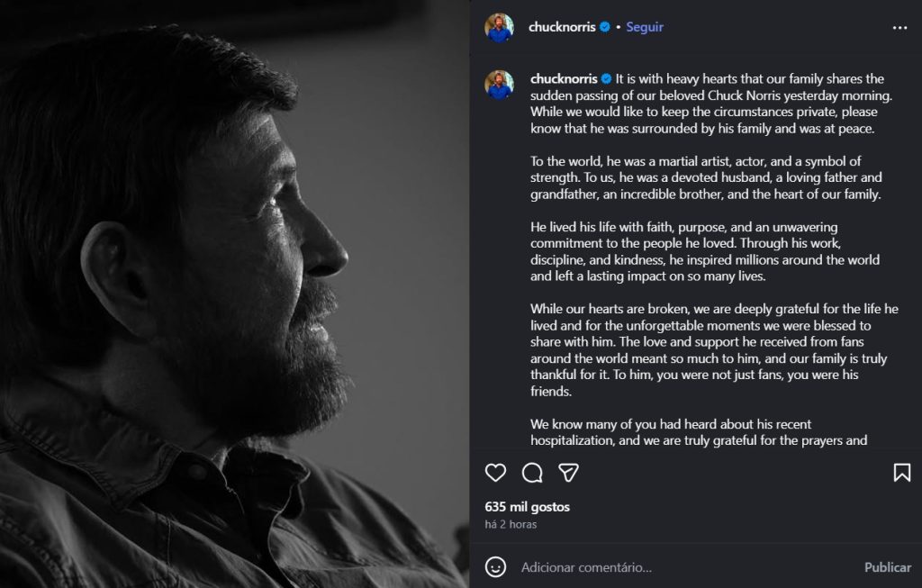Click header chucknorris profile avatar
This screenshot has height=588, width=922.
click(x=499, y=28)
